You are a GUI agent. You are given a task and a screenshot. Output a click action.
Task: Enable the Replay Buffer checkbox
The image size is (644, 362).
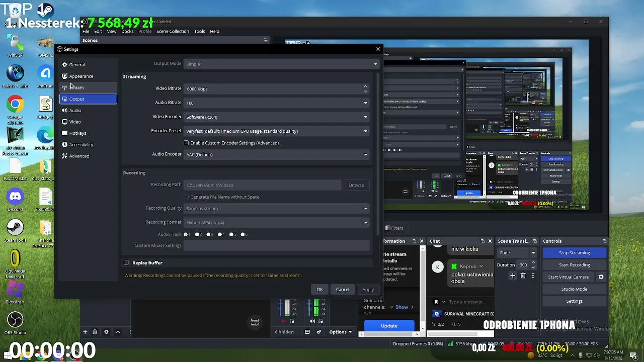(x=126, y=262)
